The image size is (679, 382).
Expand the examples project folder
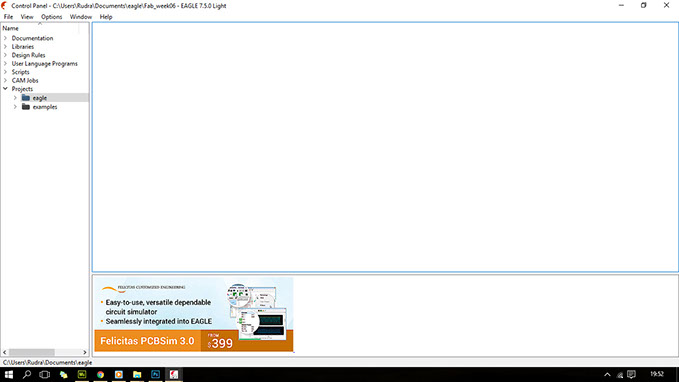[15, 107]
